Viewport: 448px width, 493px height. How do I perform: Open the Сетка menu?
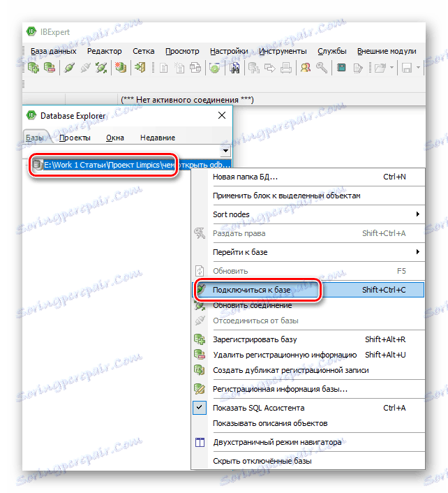(143, 51)
